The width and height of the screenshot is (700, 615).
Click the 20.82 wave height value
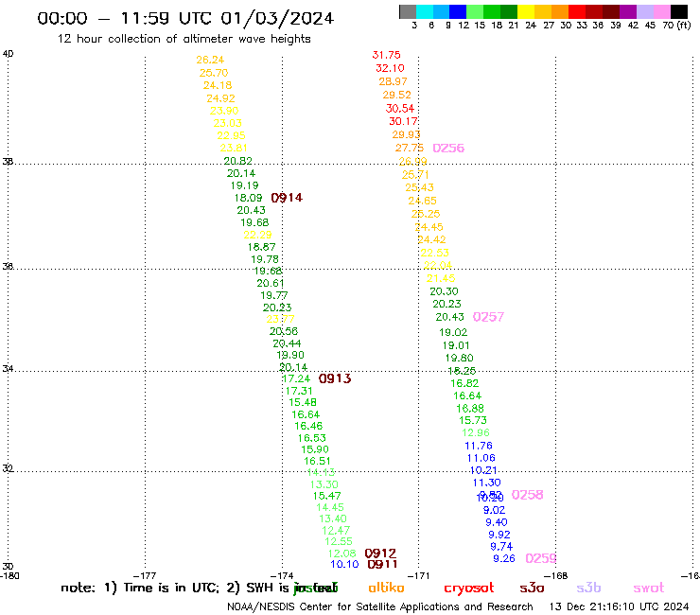pyautogui.click(x=237, y=161)
